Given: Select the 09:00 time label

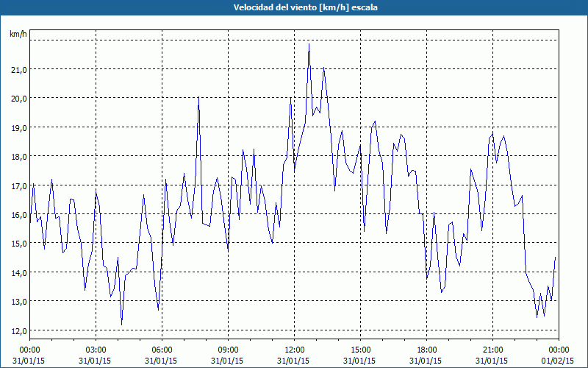Looking at the screenshot, I should 228,350.
